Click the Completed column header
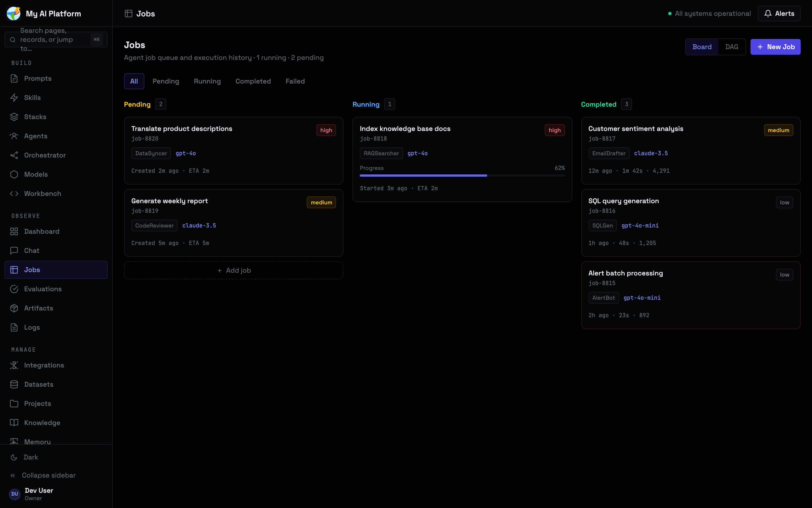This screenshot has height=508, width=812. click(599, 104)
